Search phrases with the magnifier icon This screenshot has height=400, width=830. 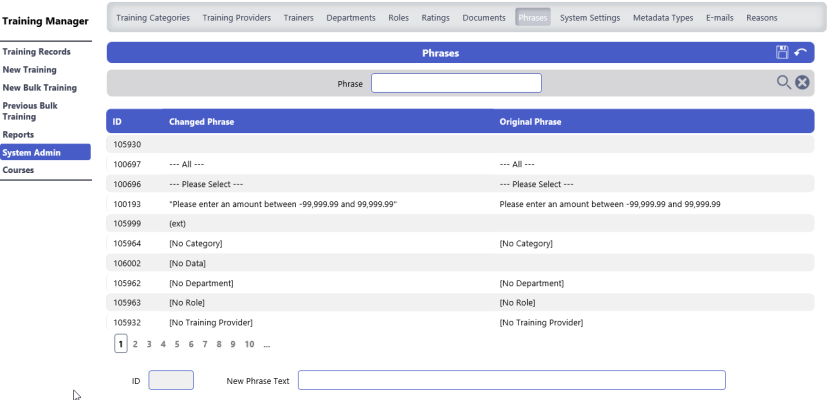pyautogui.click(x=783, y=82)
